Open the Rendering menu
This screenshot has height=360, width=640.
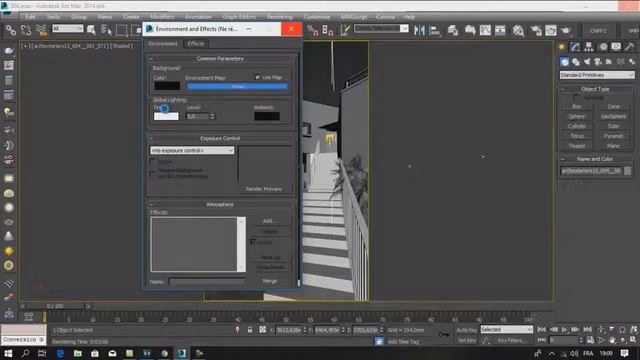coord(280,17)
